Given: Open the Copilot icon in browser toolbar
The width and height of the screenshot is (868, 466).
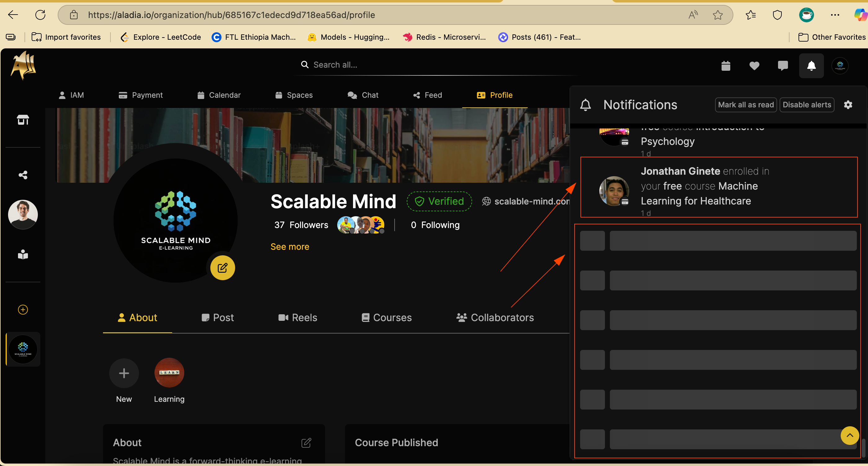Looking at the screenshot, I should 861,15.
